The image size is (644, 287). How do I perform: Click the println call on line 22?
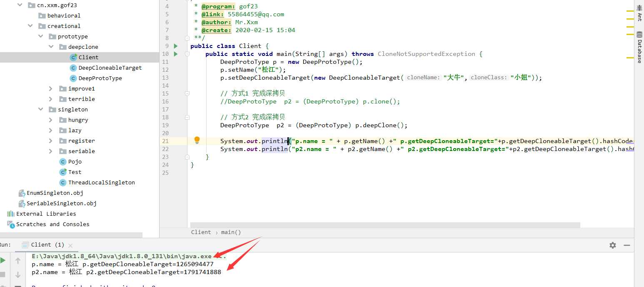point(275,149)
